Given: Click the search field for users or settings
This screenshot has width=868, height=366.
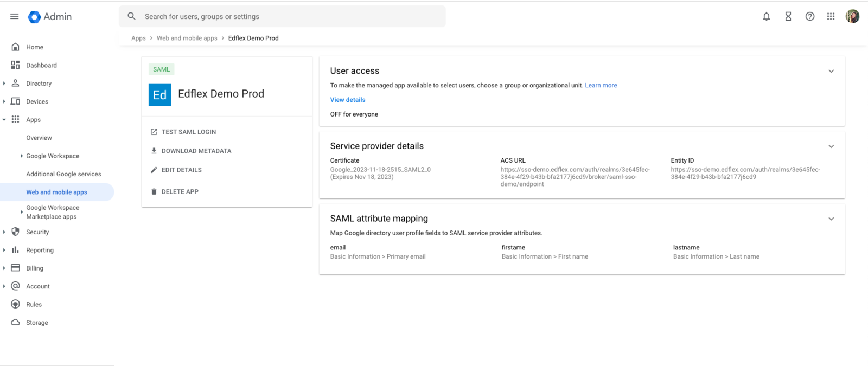Looking at the screenshot, I should pos(282,16).
